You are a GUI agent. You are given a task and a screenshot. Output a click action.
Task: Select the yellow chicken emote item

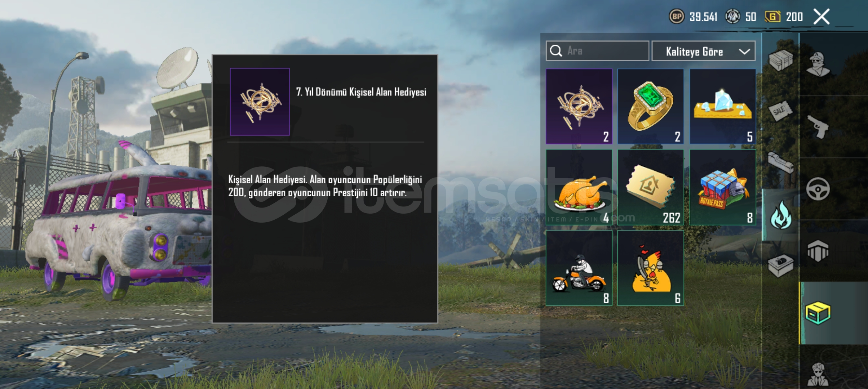tap(651, 268)
